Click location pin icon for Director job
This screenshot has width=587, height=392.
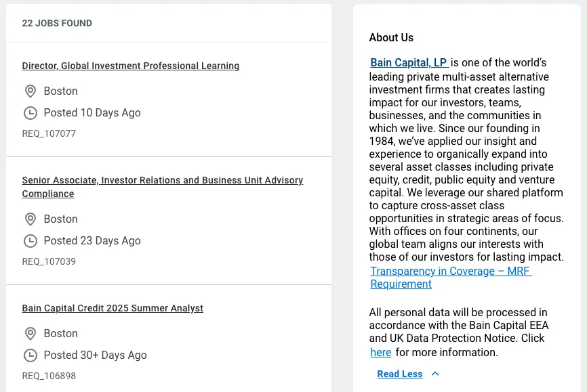click(31, 91)
